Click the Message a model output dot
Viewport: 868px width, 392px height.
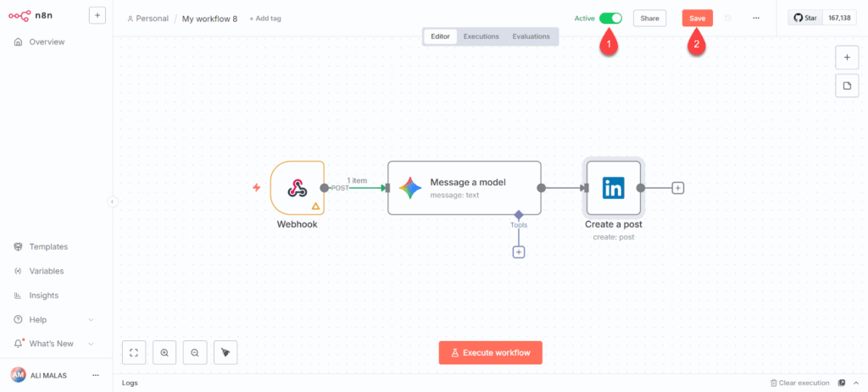click(542, 188)
